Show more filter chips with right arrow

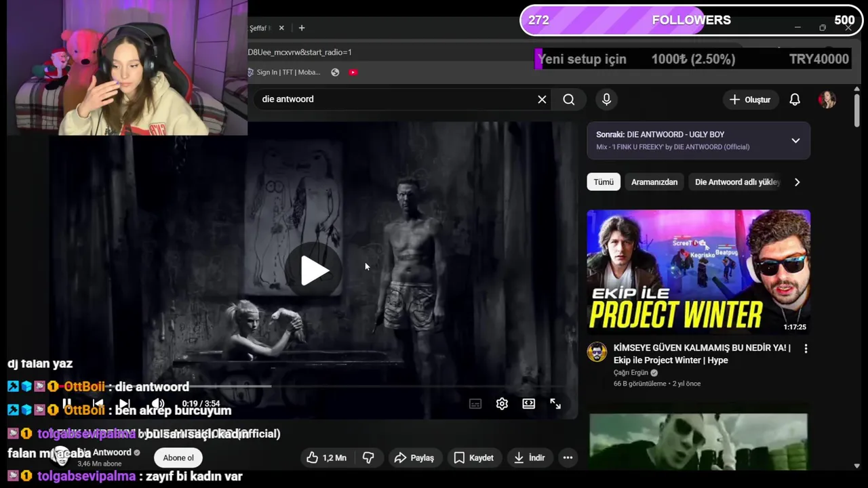pos(797,182)
